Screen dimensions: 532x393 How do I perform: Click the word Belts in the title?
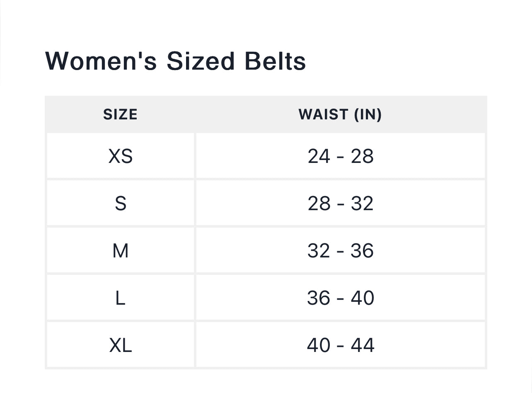tap(275, 61)
